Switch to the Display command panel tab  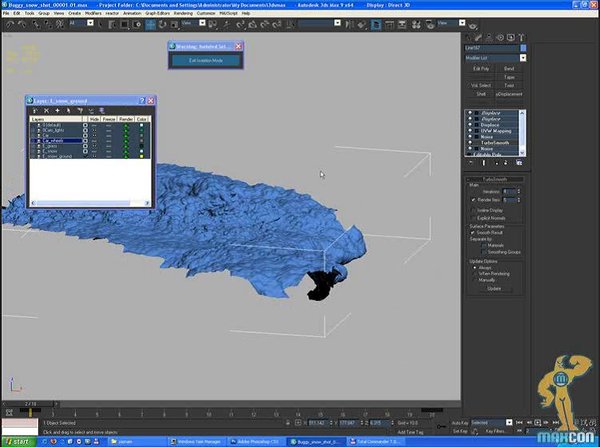click(x=511, y=37)
